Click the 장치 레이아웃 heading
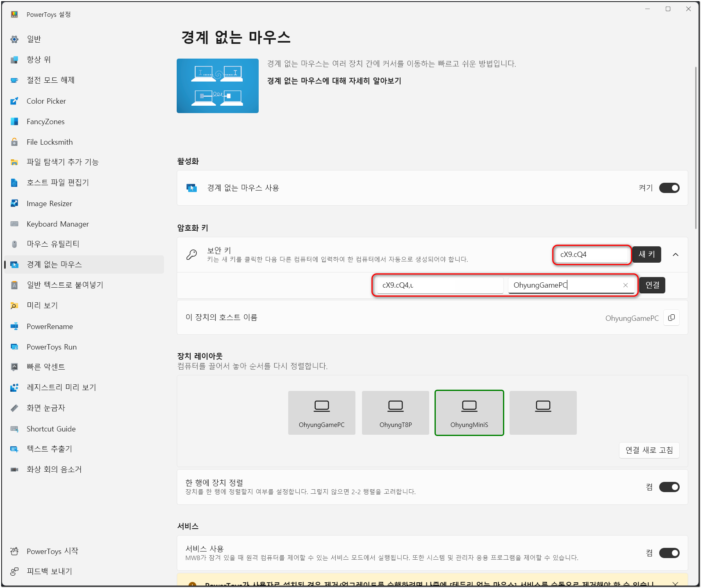Screen dimensions: 701x588 click(200, 356)
